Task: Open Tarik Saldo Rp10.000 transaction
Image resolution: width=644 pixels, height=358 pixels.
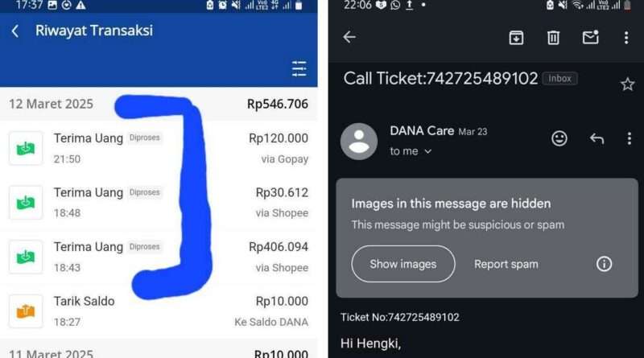Action: [x=159, y=311]
